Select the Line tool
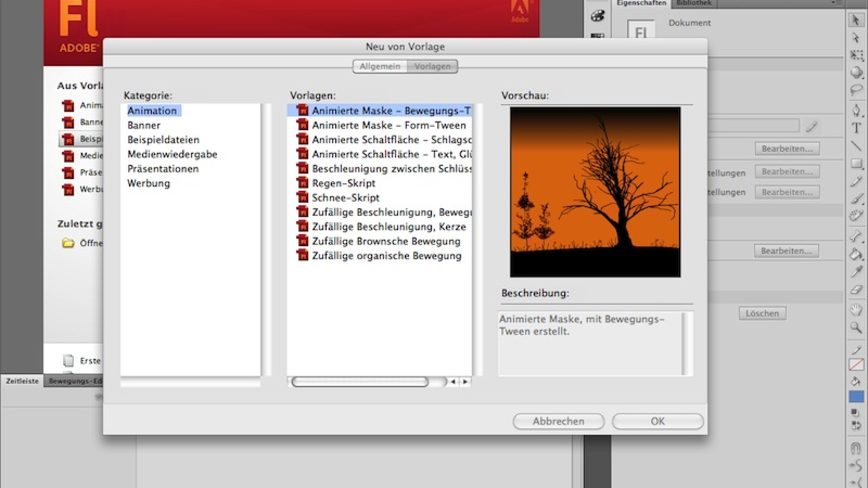 (x=856, y=146)
